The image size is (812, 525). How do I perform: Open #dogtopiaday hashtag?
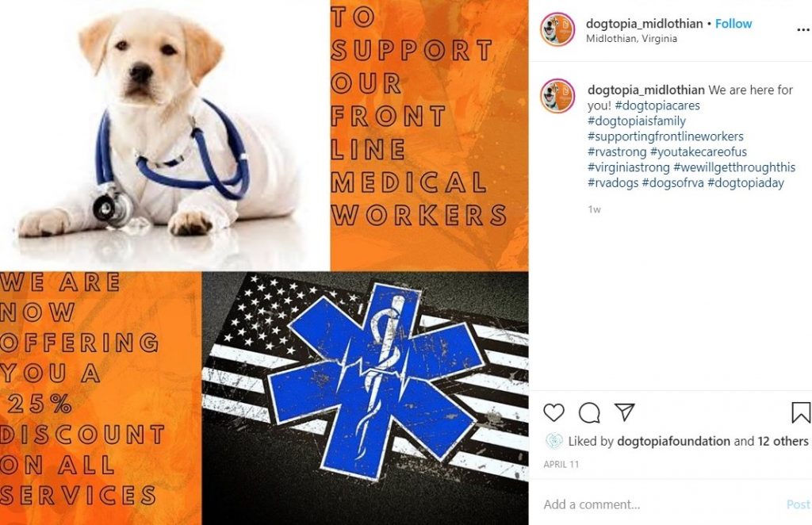[745, 183]
